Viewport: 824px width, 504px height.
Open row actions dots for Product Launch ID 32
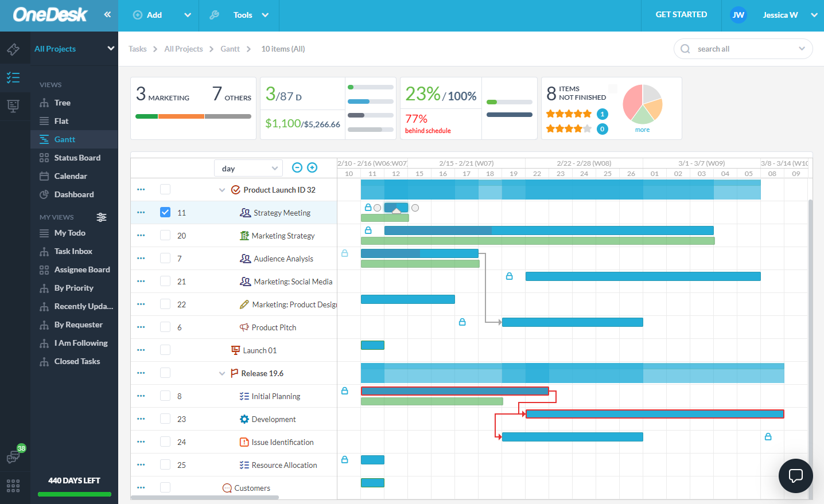[141, 189]
